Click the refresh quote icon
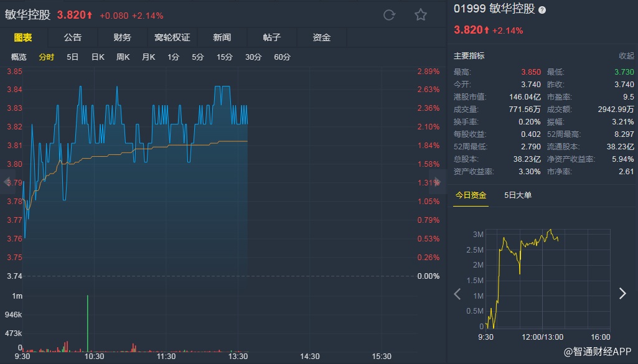Viewport: 638px width, 364px height. click(389, 15)
